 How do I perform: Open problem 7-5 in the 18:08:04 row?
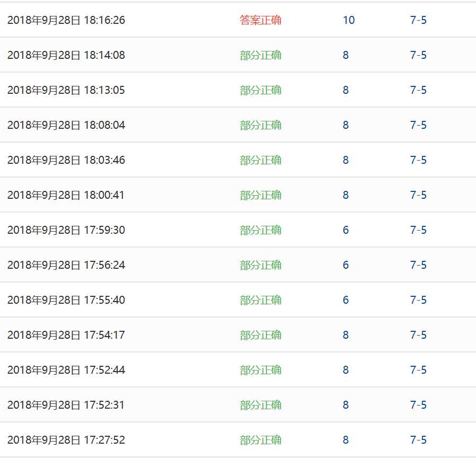tap(418, 125)
